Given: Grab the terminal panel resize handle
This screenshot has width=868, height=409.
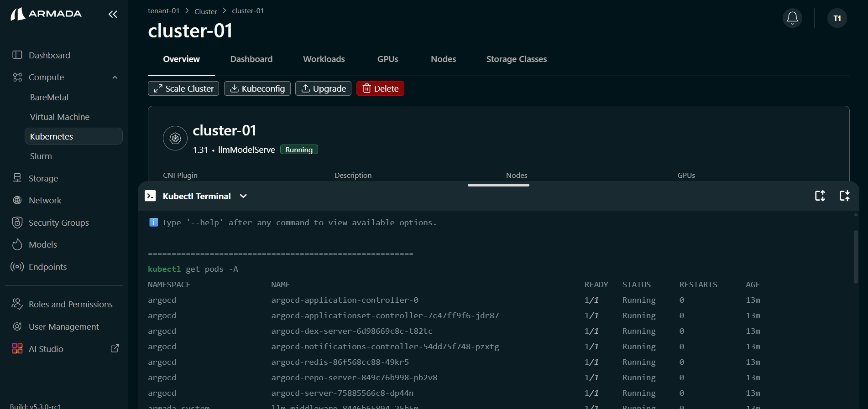Looking at the screenshot, I should pos(498,185).
